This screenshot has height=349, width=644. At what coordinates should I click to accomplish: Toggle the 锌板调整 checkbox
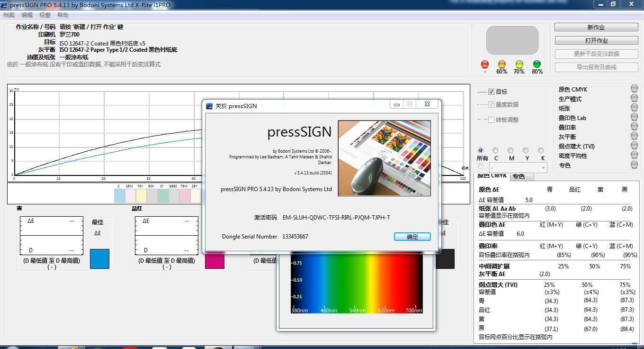(x=491, y=119)
